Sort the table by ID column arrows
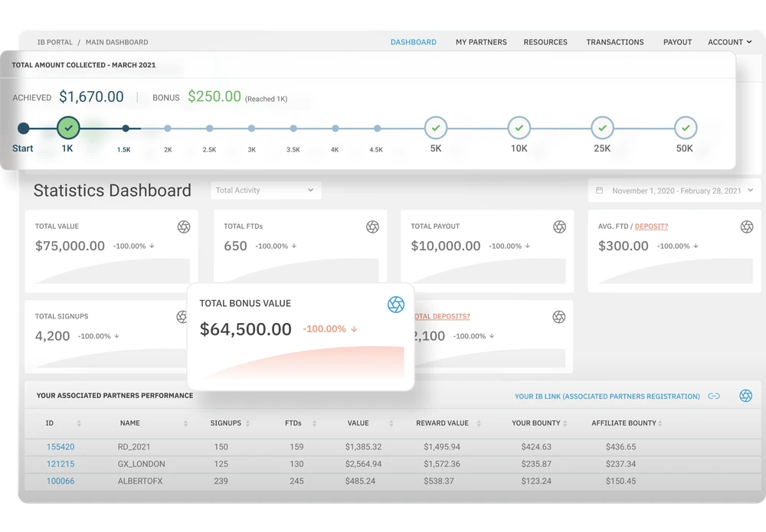Image resolution: width=766 pixels, height=532 pixels. pos(79,423)
